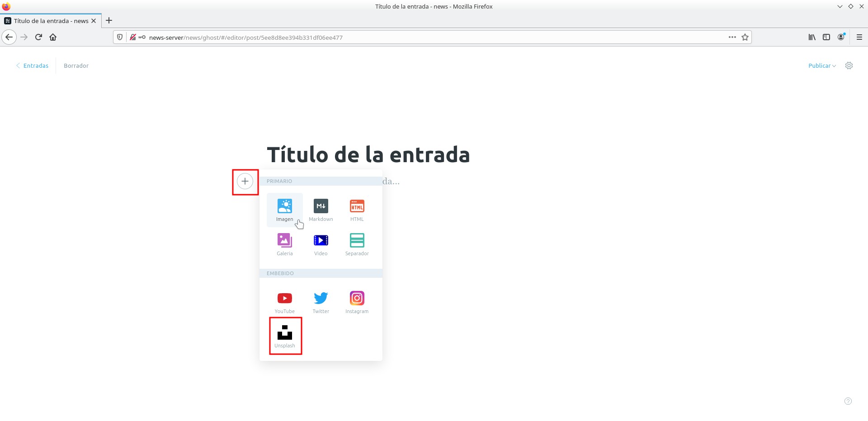868x421 pixels.
Task: Add an HTML card
Action: click(x=357, y=210)
